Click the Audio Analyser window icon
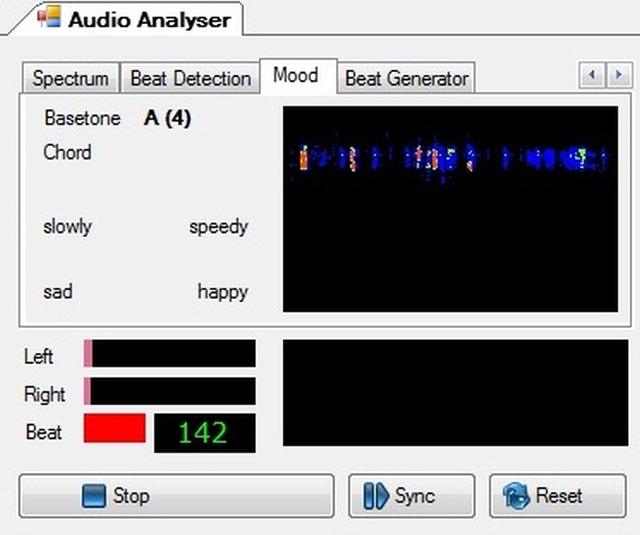The image size is (640, 535). click(48, 18)
